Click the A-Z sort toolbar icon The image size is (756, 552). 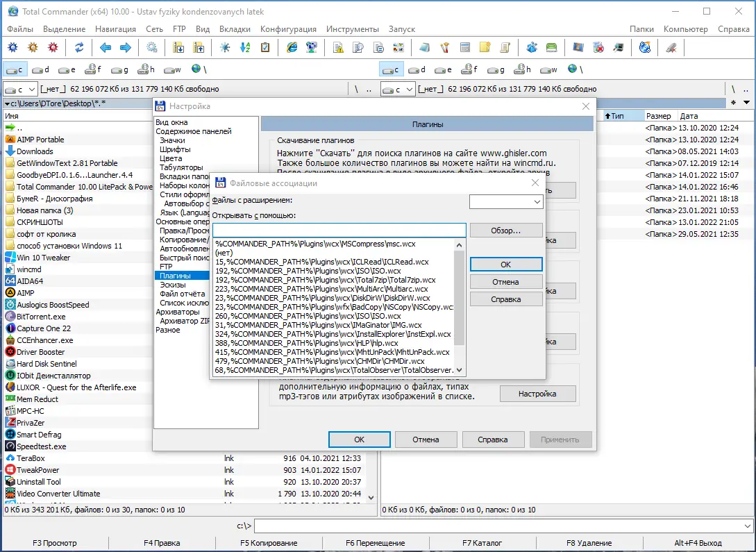(245, 47)
